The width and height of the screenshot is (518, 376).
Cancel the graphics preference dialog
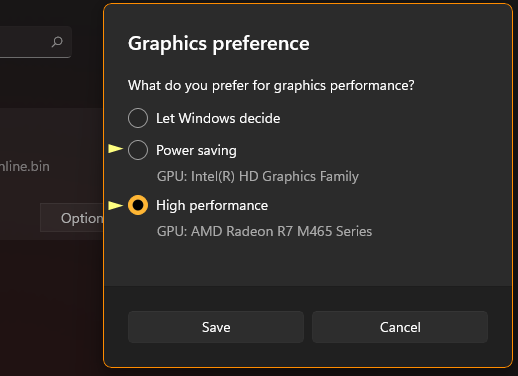click(400, 327)
